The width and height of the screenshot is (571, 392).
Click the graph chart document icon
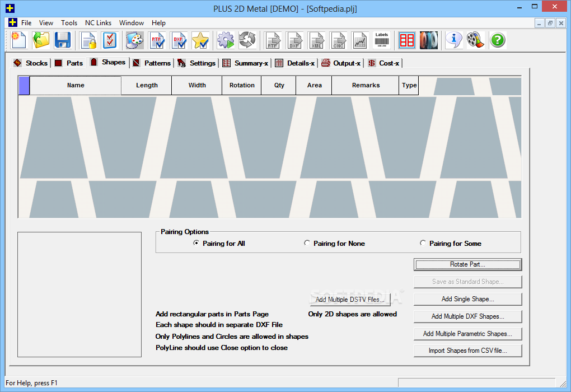(360, 40)
